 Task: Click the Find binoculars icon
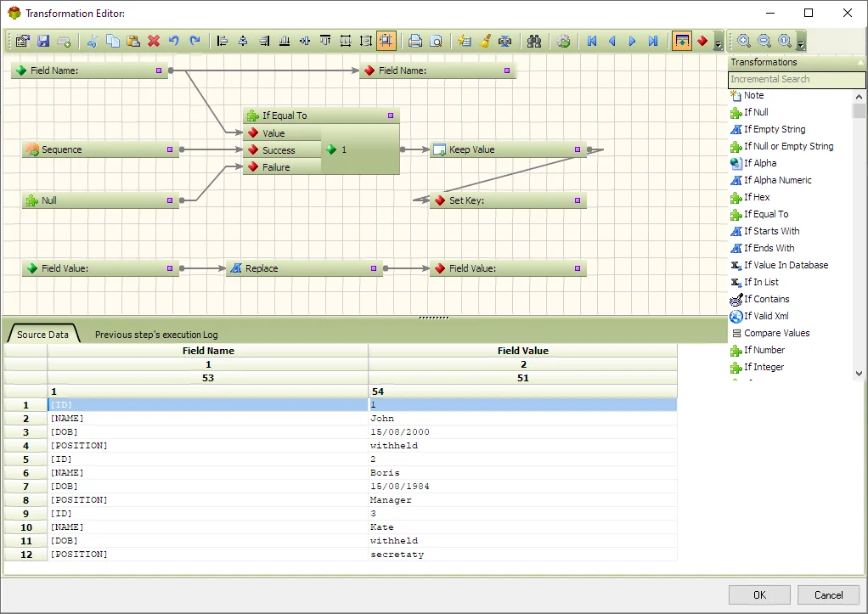[533, 41]
